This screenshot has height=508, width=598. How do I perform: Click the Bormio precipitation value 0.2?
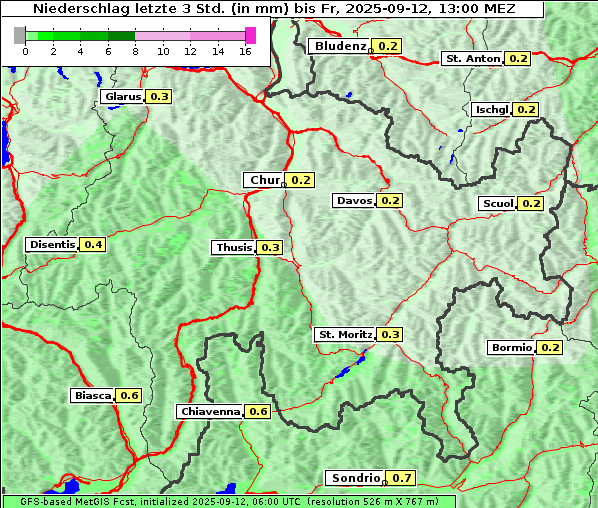point(550,348)
